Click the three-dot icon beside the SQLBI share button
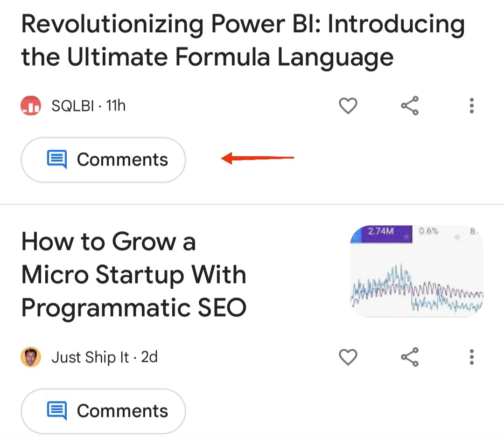 point(472,105)
